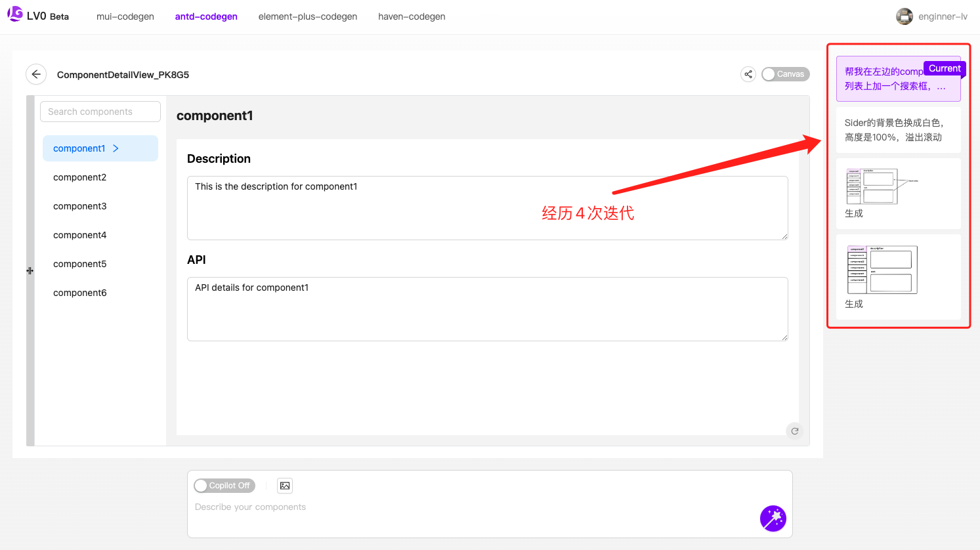Click the share icon
980x550 pixels.
tap(748, 74)
